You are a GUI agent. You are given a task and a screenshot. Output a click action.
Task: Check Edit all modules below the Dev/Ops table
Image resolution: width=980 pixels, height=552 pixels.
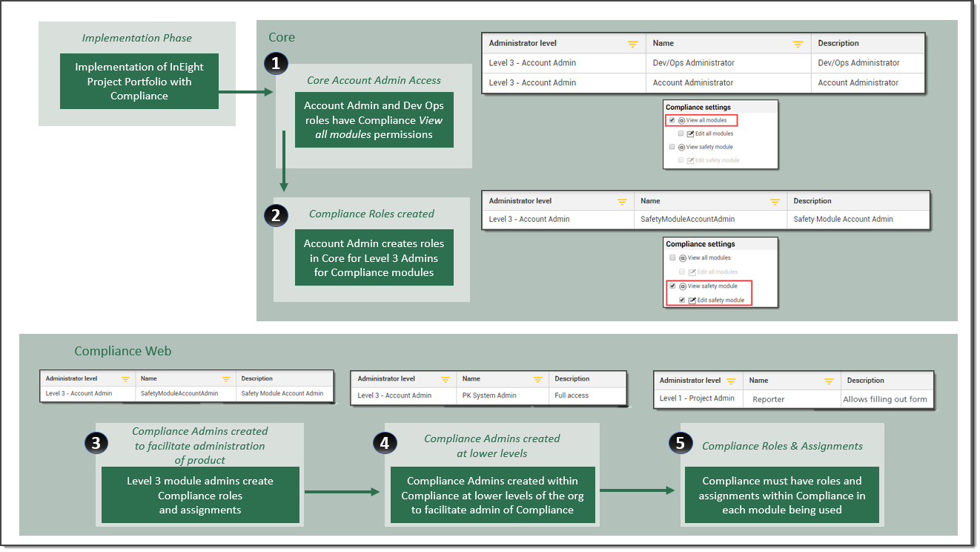(681, 134)
